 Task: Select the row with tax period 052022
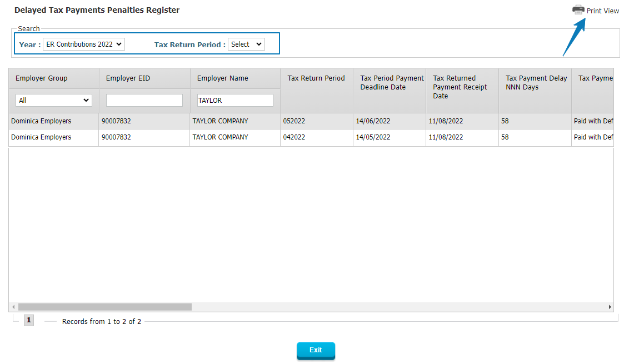(294, 121)
